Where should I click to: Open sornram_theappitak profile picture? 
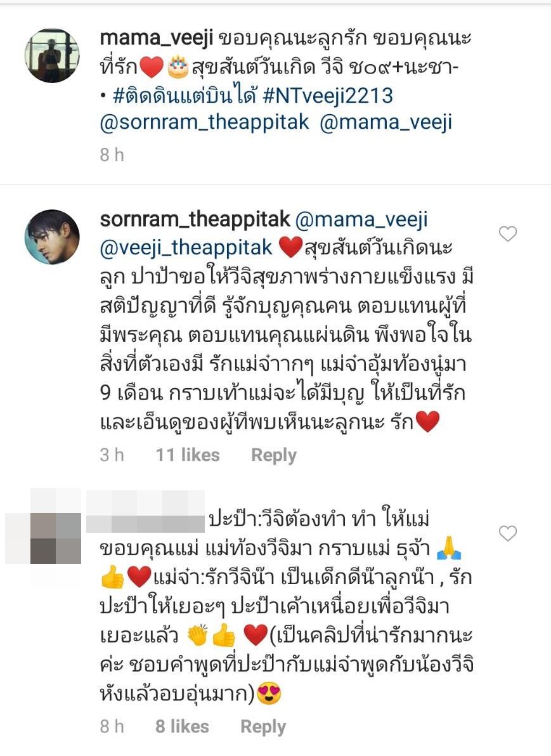click(x=52, y=237)
